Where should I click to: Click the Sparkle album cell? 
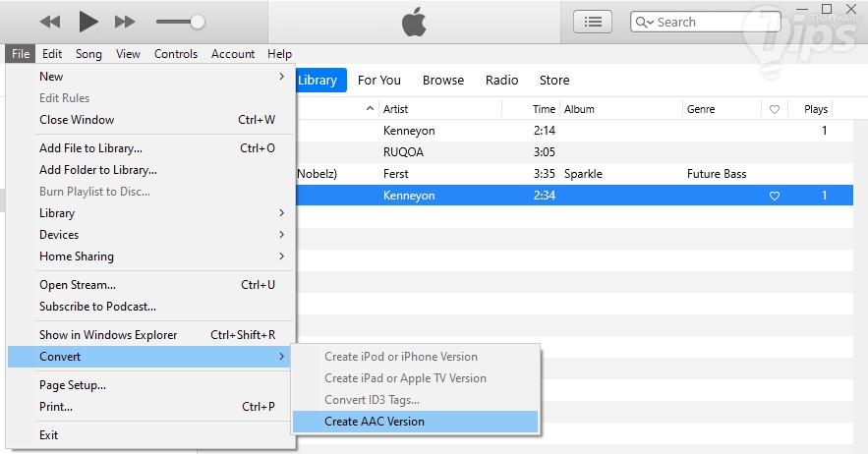click(583, 174)
